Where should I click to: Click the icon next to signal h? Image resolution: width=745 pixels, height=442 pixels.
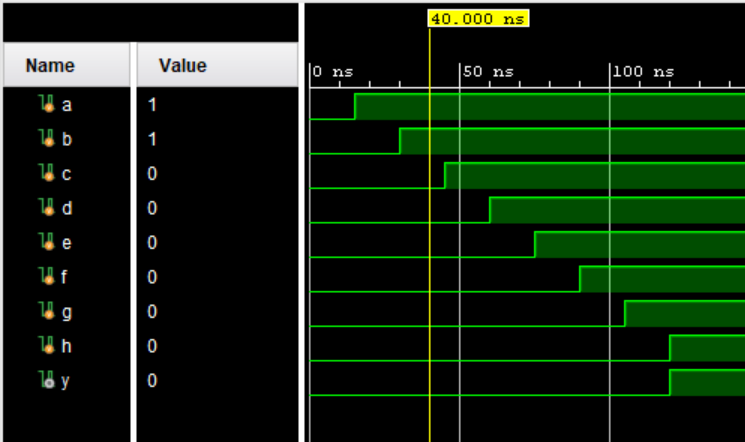click(46, 346)
